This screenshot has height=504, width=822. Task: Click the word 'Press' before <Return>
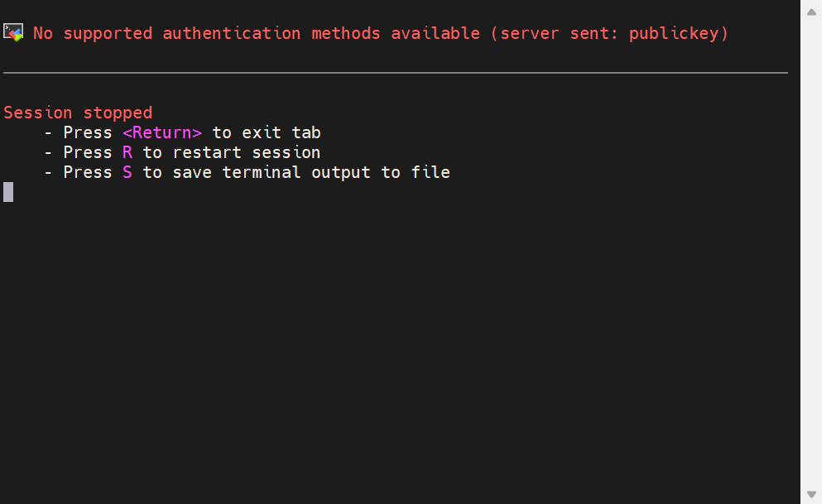[88, 132]
